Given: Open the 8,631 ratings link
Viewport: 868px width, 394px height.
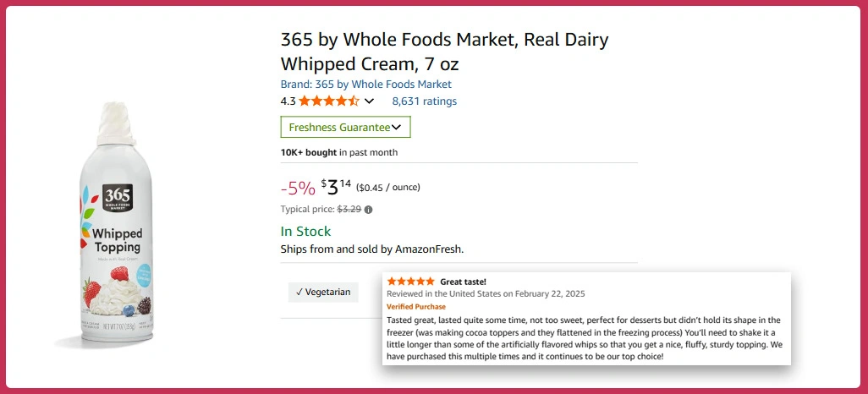Looking at the screenshot, I should (x=424, y=101).
